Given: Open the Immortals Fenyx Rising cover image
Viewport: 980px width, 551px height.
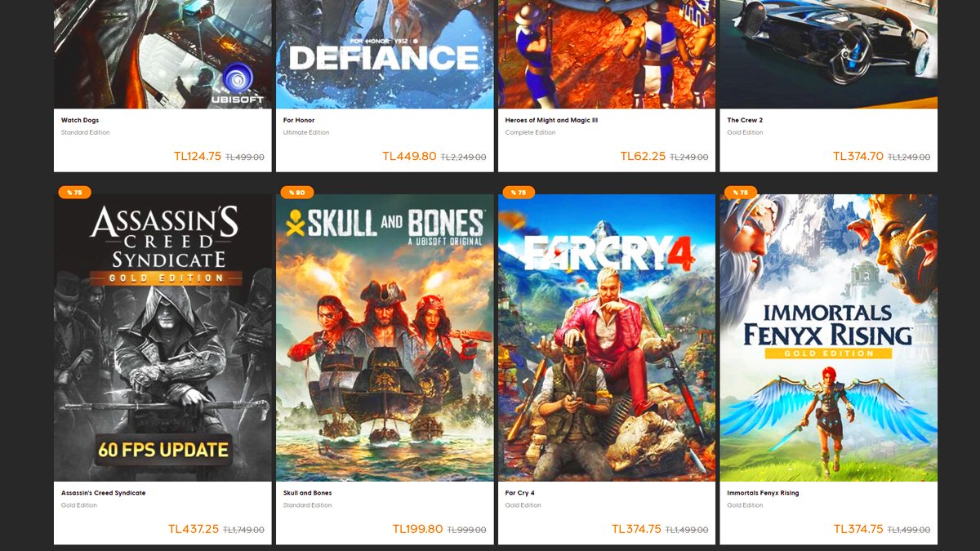Looking at the screenshot, I should (828, 338).
